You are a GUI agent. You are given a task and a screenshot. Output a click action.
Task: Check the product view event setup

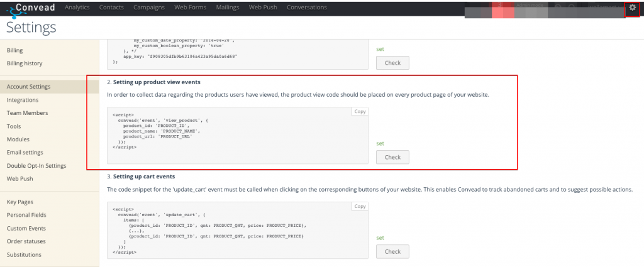click(x=392, y=157)
